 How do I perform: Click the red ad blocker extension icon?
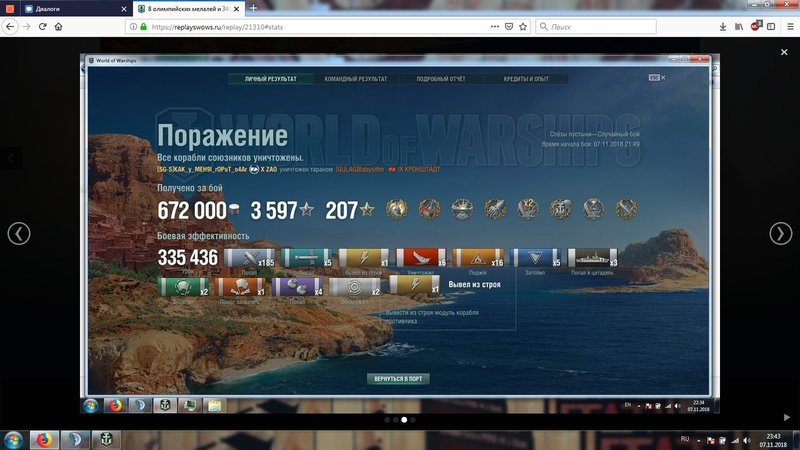click(756, 26)
